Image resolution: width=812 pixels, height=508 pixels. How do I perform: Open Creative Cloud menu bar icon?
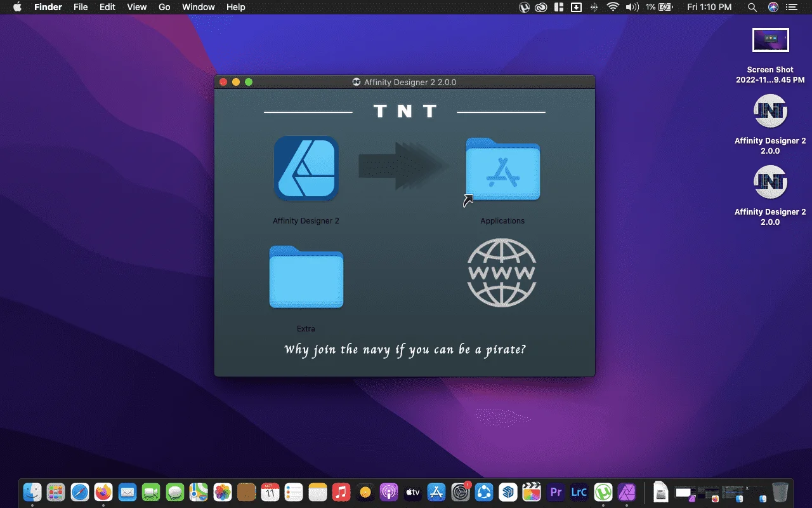[541, 7]
